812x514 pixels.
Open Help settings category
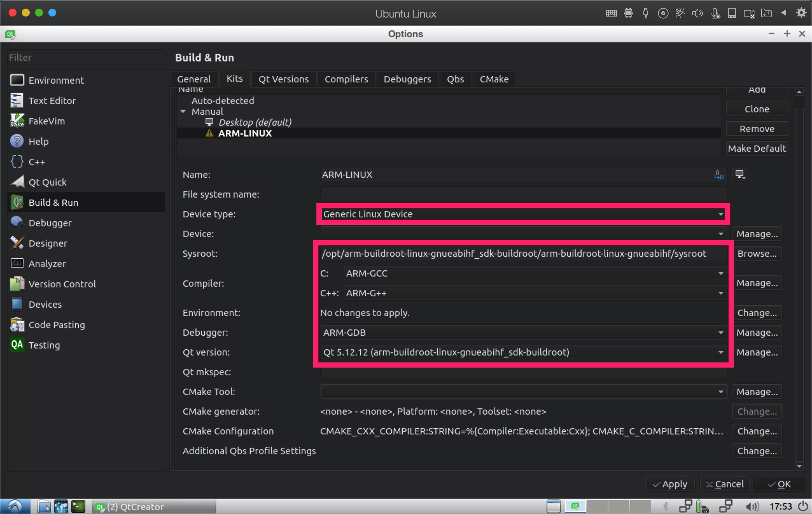(86, 141)
